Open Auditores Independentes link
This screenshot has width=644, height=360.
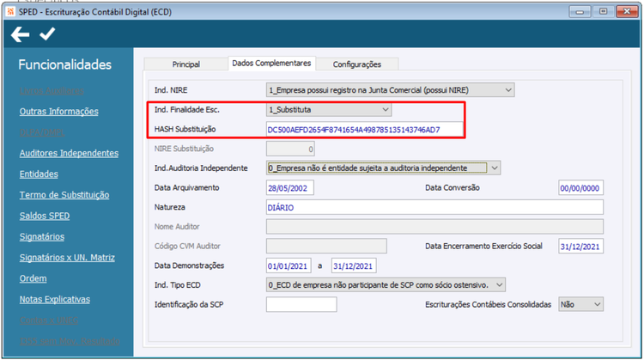(x=69, y=153)
